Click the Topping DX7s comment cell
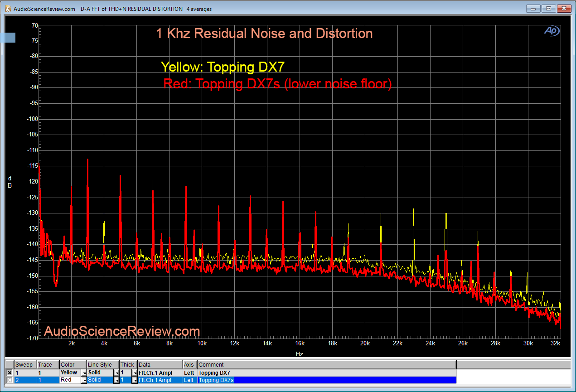 click(x=327, y=380)
